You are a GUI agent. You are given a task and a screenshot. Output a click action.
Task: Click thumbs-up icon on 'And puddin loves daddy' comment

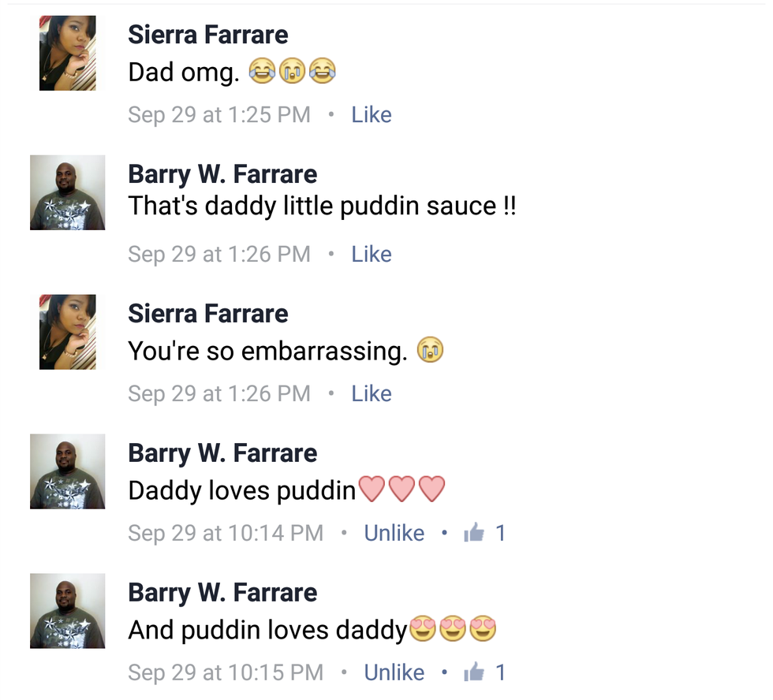(x=474, y=672)
